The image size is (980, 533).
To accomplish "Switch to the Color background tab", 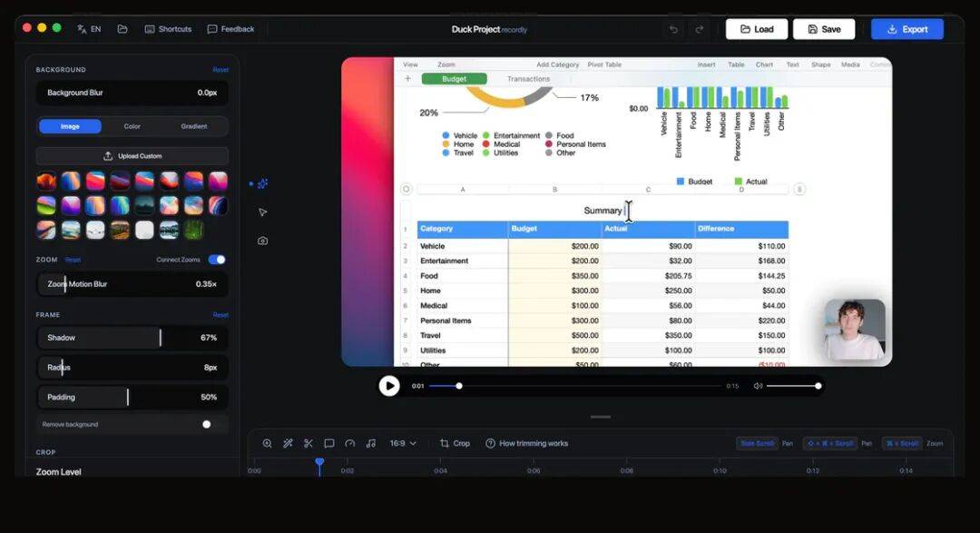I will click(132, 126).
